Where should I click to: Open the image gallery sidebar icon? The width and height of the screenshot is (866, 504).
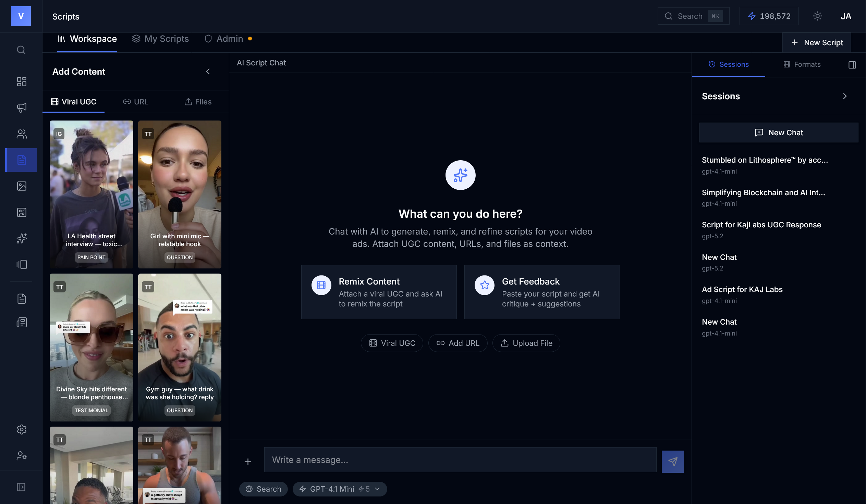pyautogui.click(x=21, y=186)
